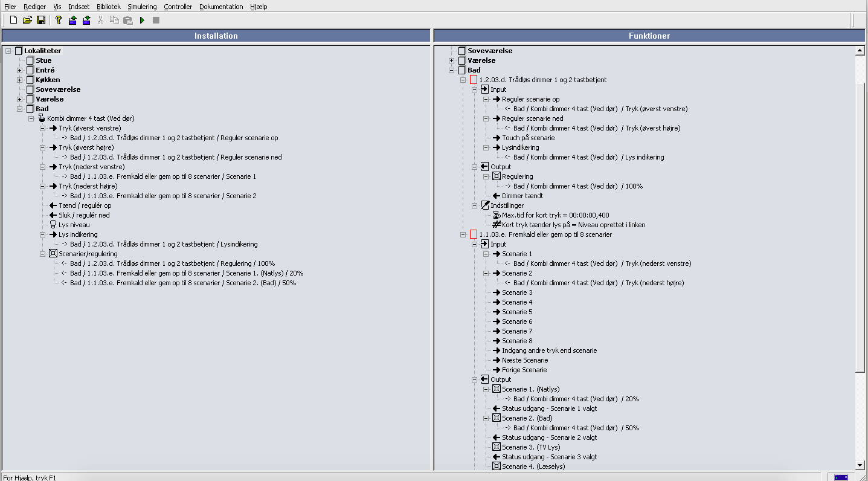
Task: Open the Bibliotek menu
Action: pyautogui.click(x=109, y=7)
